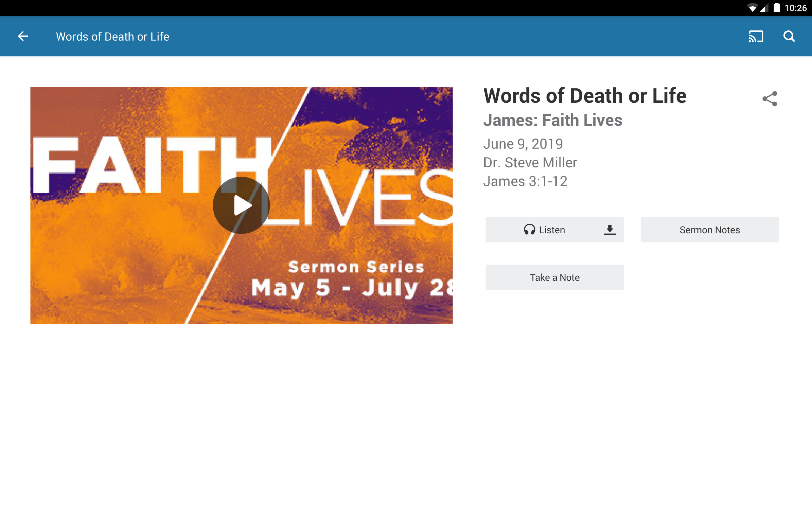
Task: Download the sermon audio
Action: pos(610,230)
